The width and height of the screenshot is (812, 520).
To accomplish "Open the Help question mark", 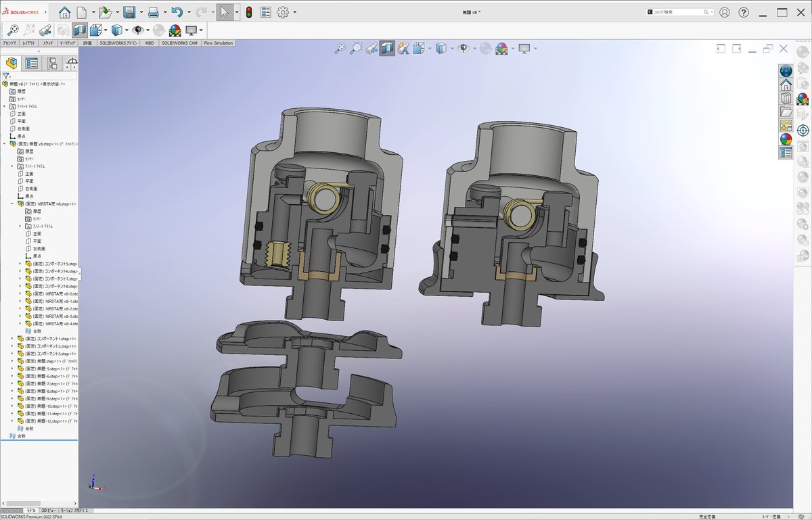I will click(744, 12).
